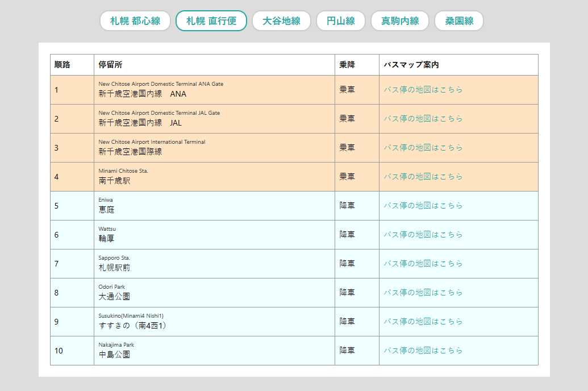Open map link for International Terminal row
The width and height of the screenshot is (588, 391).
(x=423, y=147)
